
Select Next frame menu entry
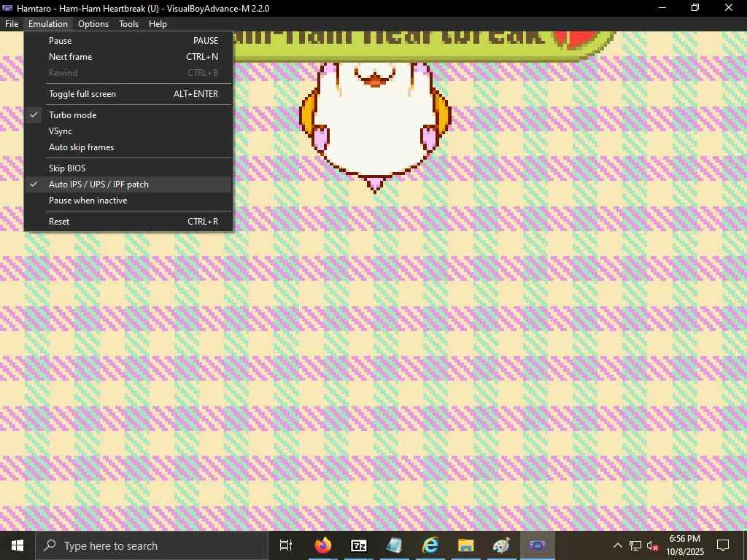tap(128, 57)
